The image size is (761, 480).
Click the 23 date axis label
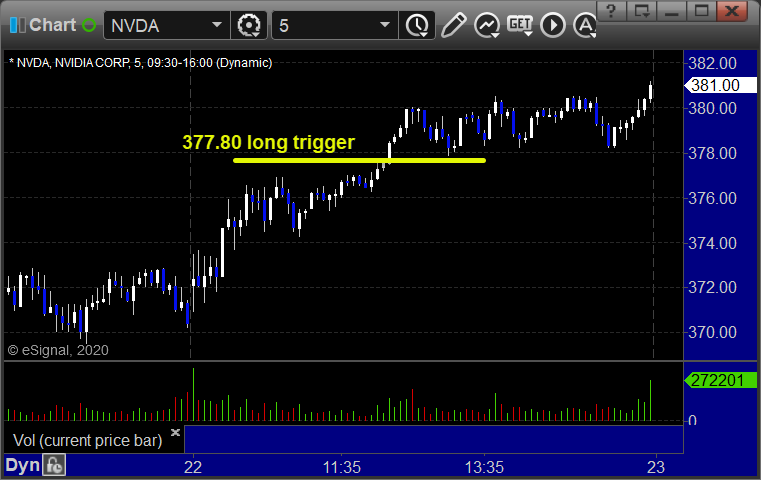click(x=656, y=467)
